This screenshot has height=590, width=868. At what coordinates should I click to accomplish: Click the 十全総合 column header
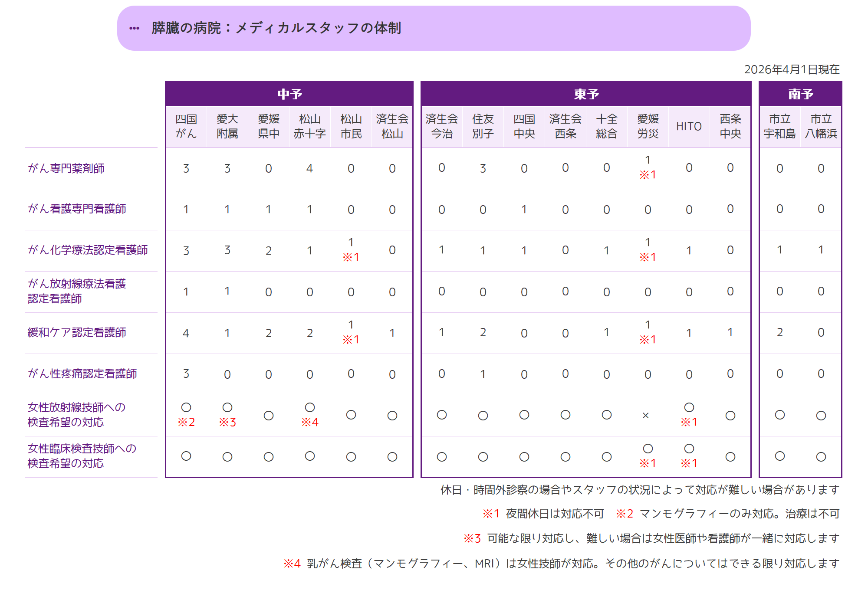point(607,126)
